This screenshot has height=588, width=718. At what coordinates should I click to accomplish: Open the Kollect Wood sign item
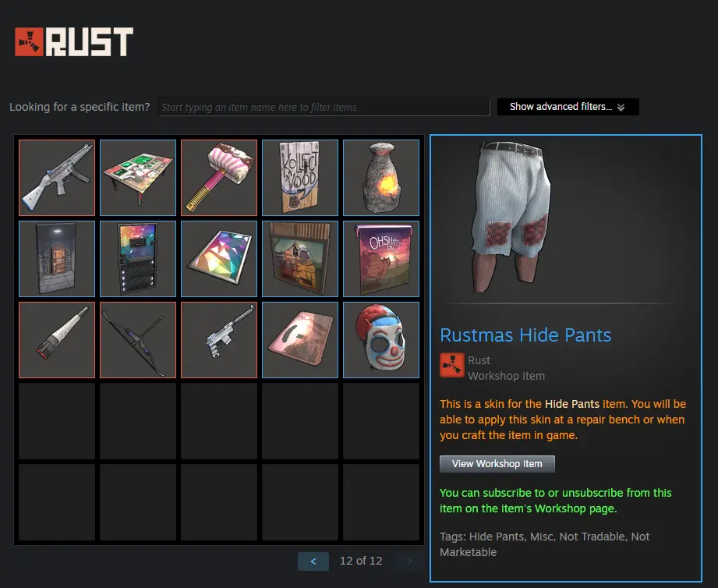click(300, 178)
